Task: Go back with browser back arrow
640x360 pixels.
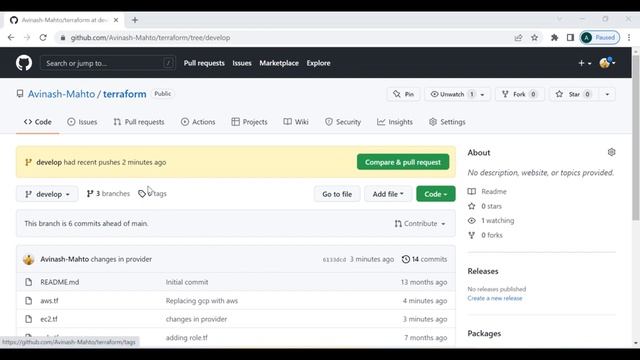Action: [x=11, y=38]
